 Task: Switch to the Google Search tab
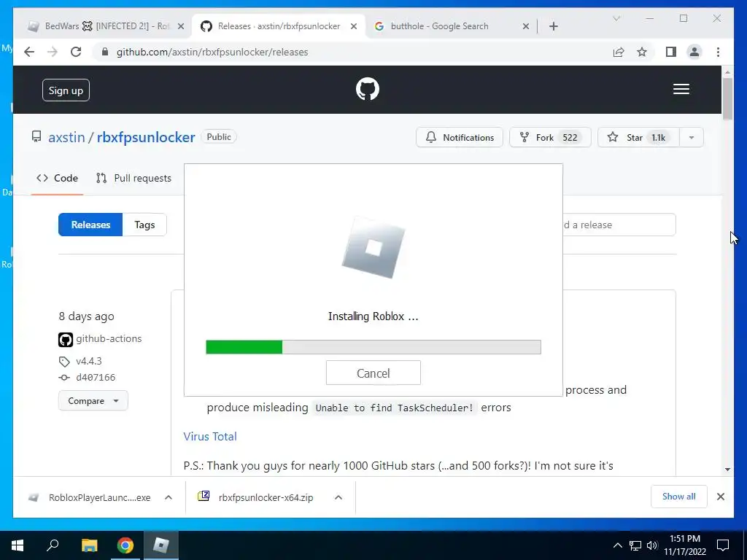(x=450, y=26)
